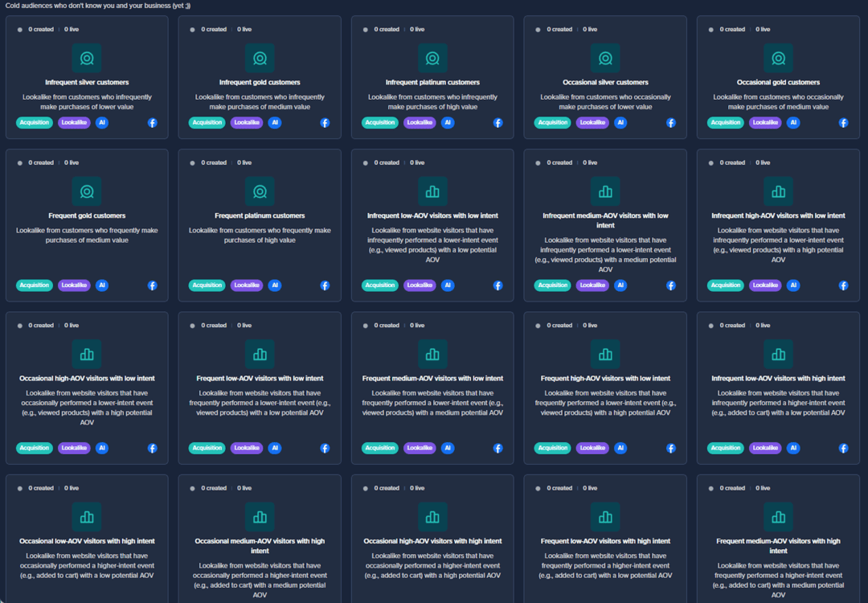Screen dimensions: 868x603
Task: Click Facebook icon on Frequent low-AOV low intent card
Action: (x=325, y=449)
